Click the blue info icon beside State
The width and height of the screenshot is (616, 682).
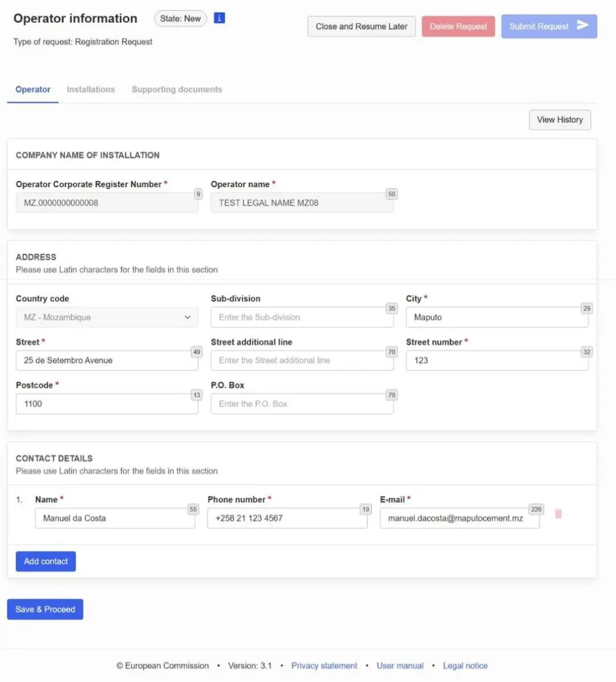click(x=220, y=18)
